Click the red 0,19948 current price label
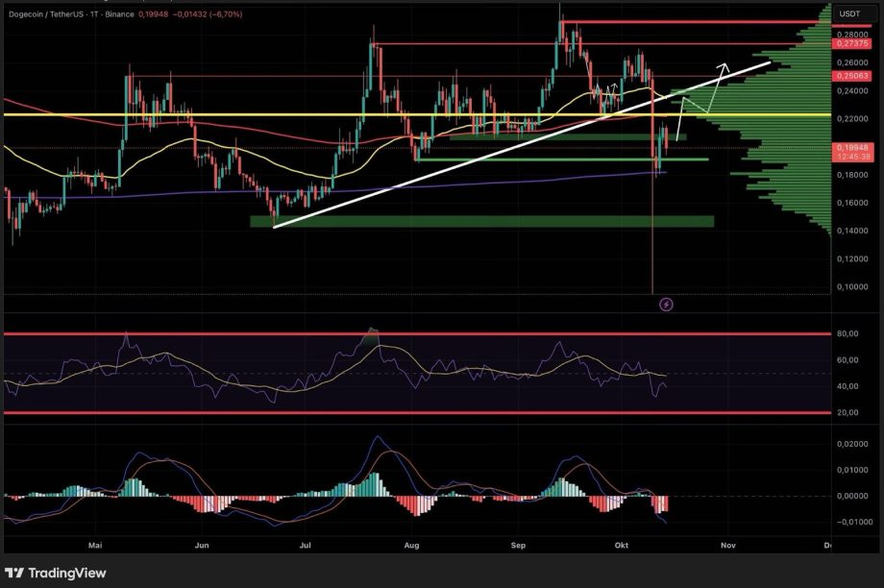 tap(850, 147)
